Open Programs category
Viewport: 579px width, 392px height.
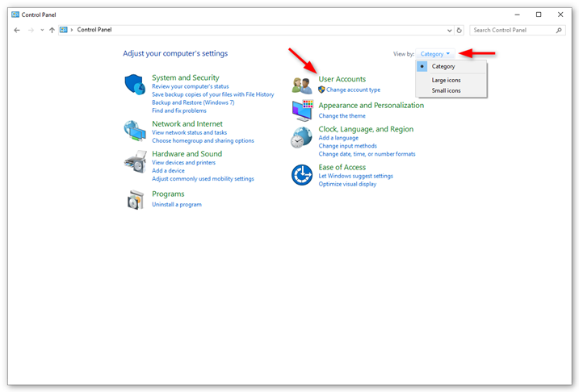[x=168, y=194]
